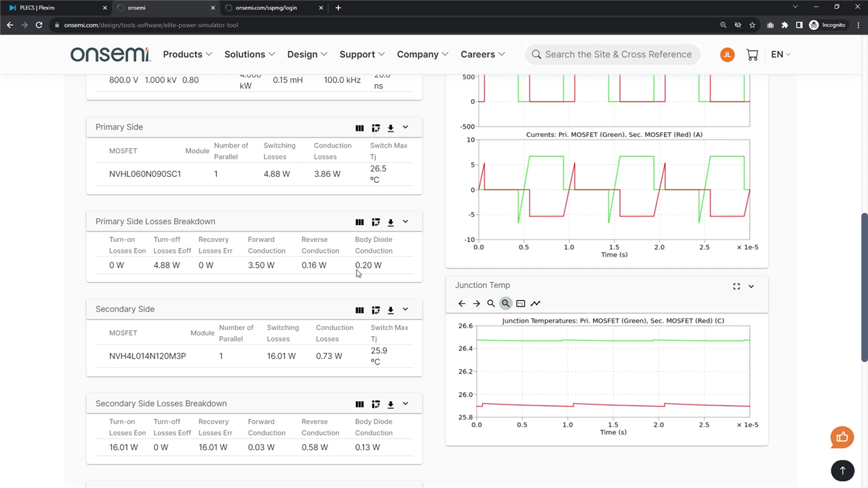The height and width of the screenshot is (488, 868).
Task: Expand Junction Temp plot to fullscreen
Action: 736,286
